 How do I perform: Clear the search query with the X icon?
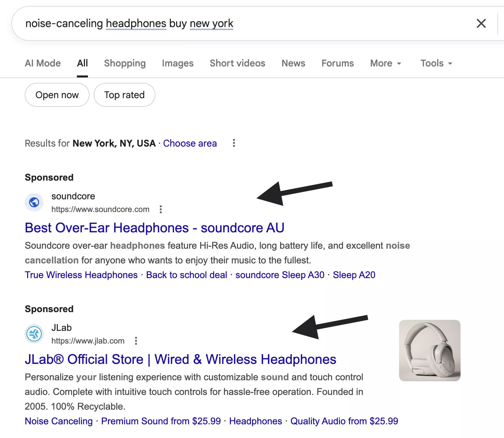coord(481,23)
